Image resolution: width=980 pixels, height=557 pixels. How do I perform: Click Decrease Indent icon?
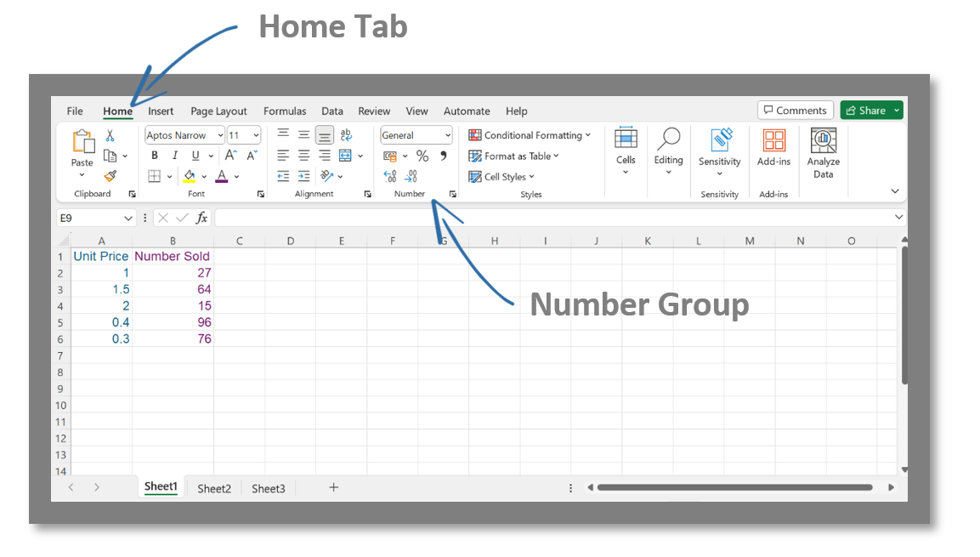[x=283, y=176]
